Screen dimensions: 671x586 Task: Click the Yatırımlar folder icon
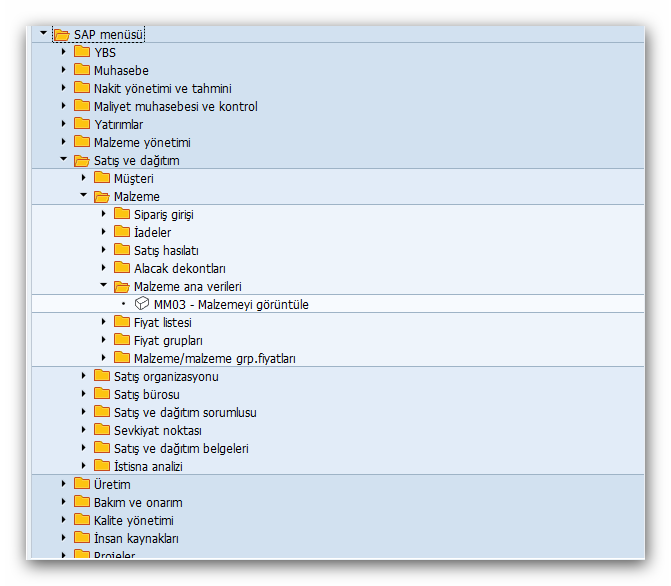click(x=82, y=124)
